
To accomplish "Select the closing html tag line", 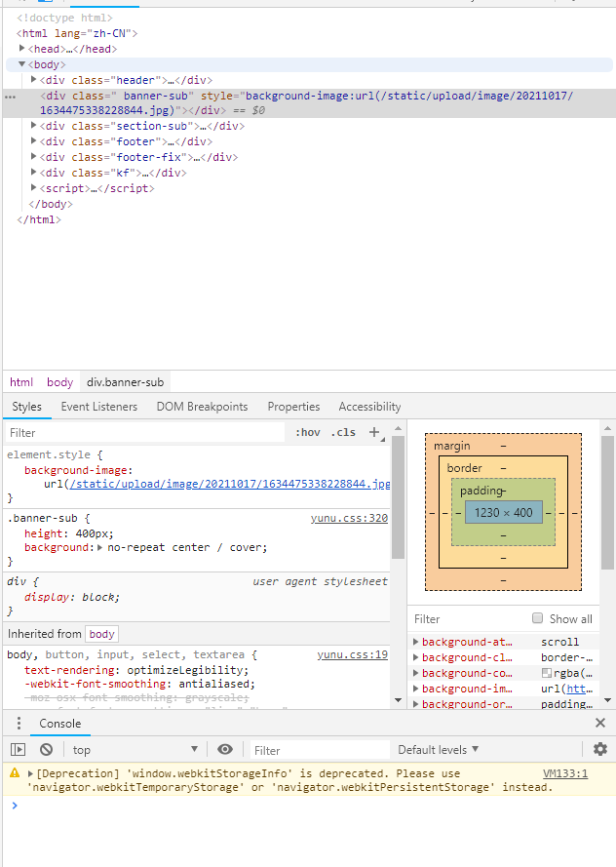I will click(x=39, y=219).
